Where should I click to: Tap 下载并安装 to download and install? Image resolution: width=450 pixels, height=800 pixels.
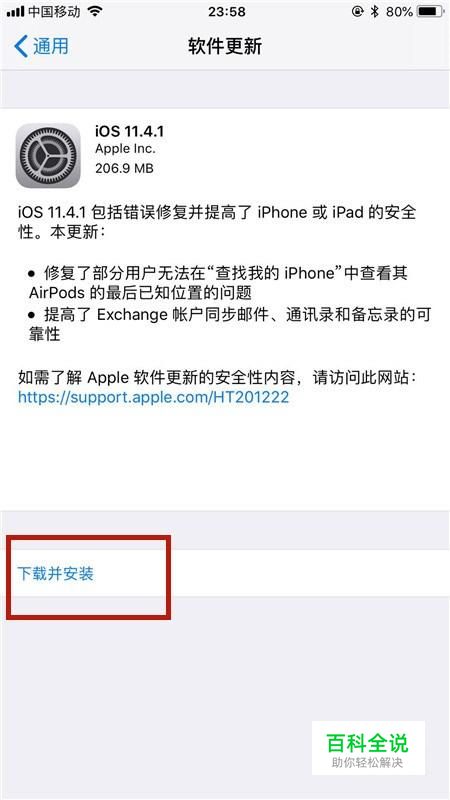click(x=56, y=573)
